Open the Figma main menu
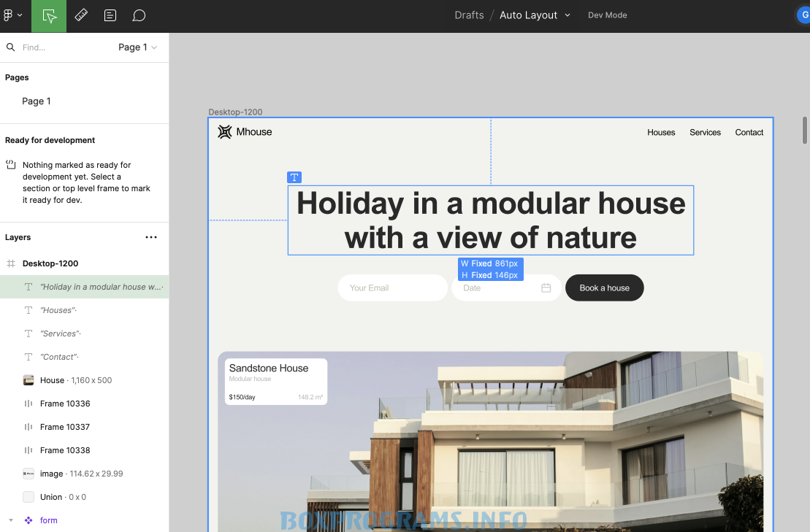 pos(12,15)
